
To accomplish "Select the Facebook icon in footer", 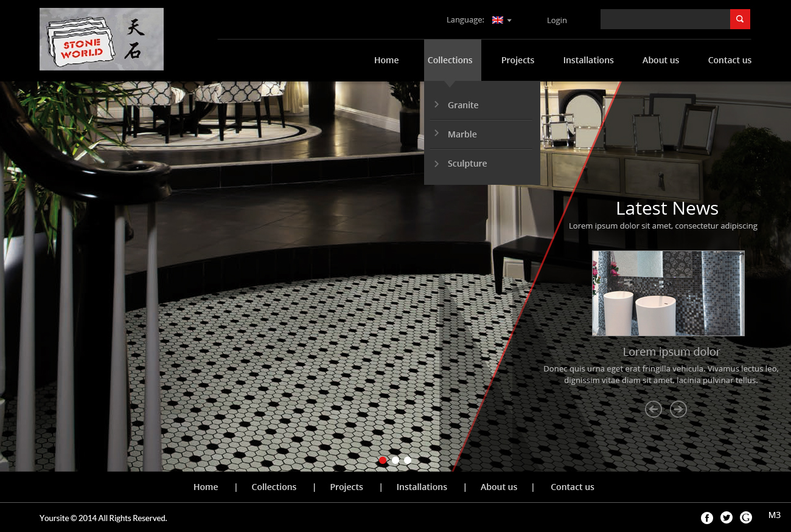I will (x=706, y=517).
